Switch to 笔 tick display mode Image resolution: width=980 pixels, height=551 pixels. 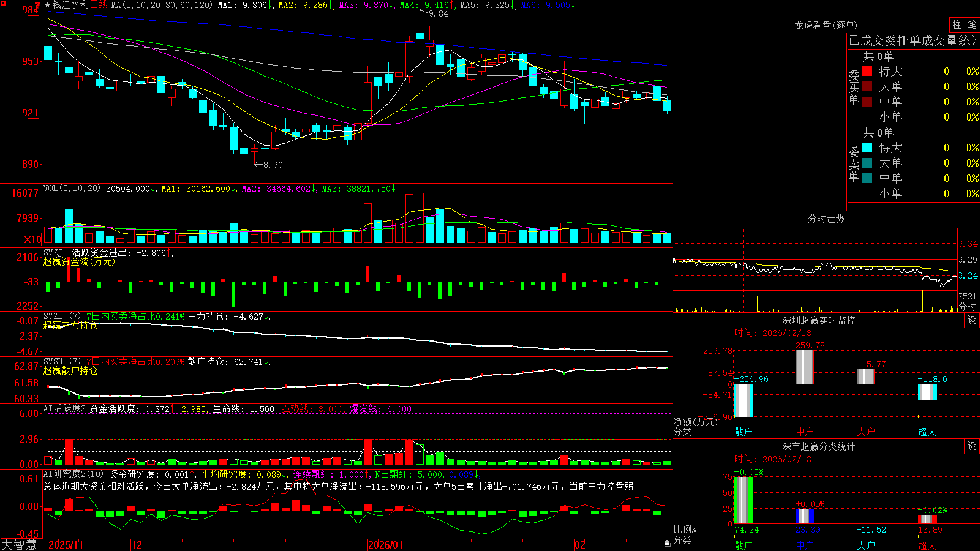972,24
